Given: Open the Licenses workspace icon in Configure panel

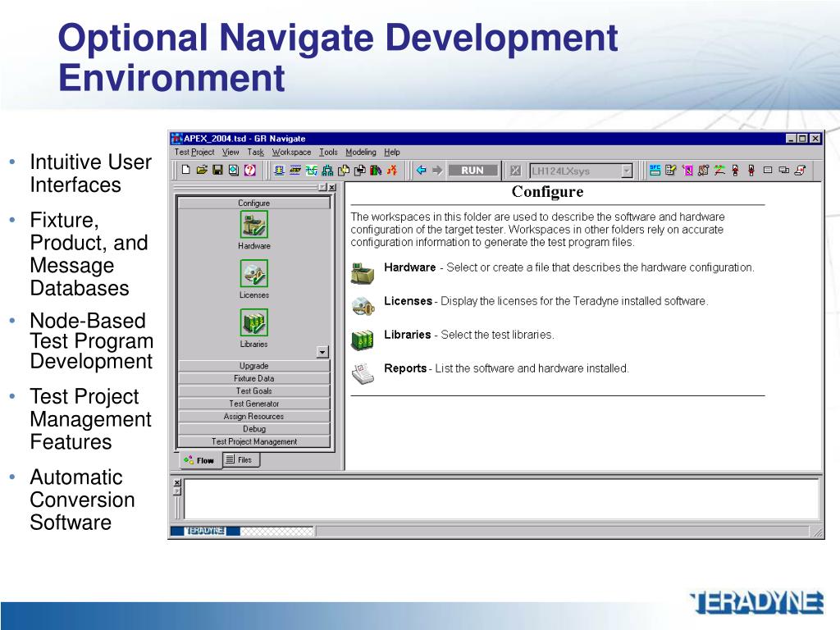Looking at the screenshot, I should pos(254,273).
